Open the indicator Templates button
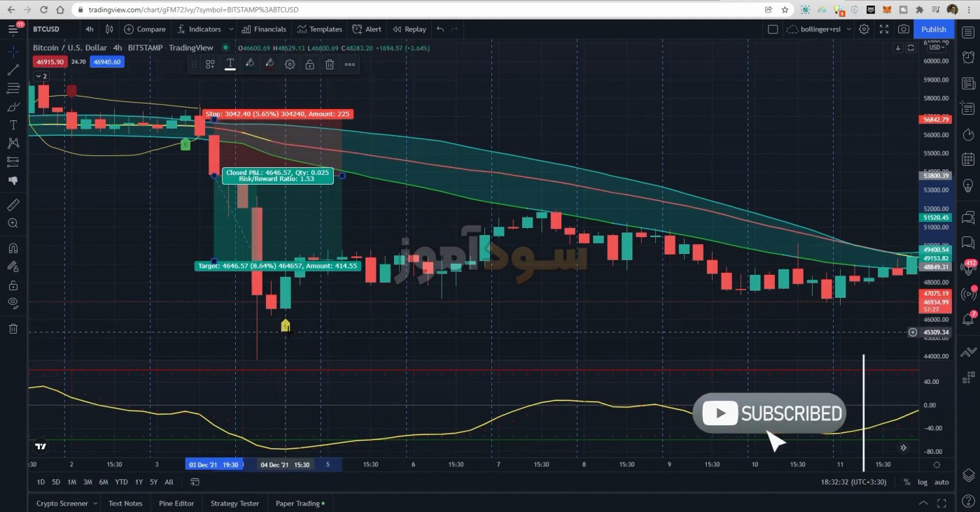Screen dimensions: 980x512 pyautogui.click(x=320, y=29)
